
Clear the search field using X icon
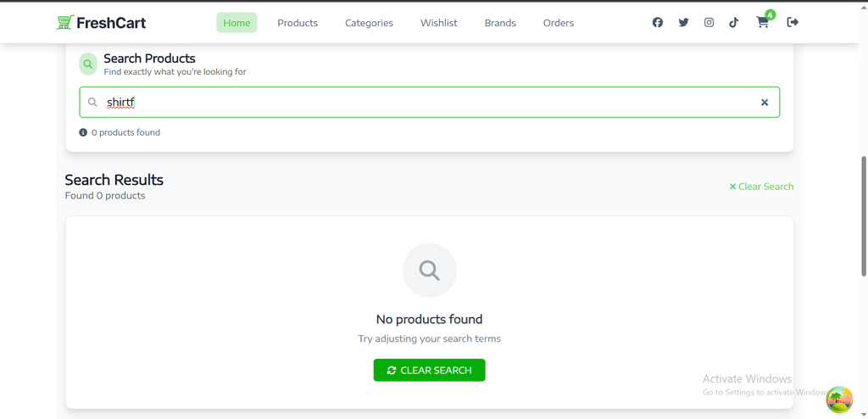[765, 103]
